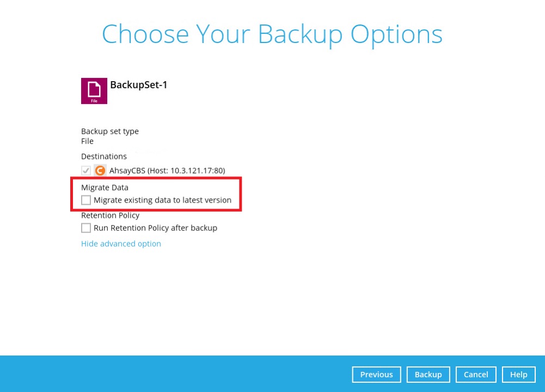545x392 pixels.
Task: Click the orange AhsayCBS destination logo
Action: point(100,170)
